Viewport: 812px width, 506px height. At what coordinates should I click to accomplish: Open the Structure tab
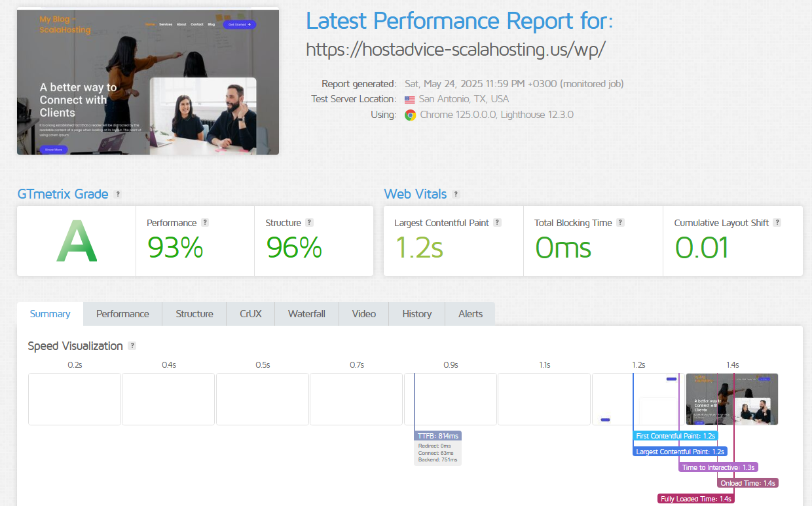194,314
